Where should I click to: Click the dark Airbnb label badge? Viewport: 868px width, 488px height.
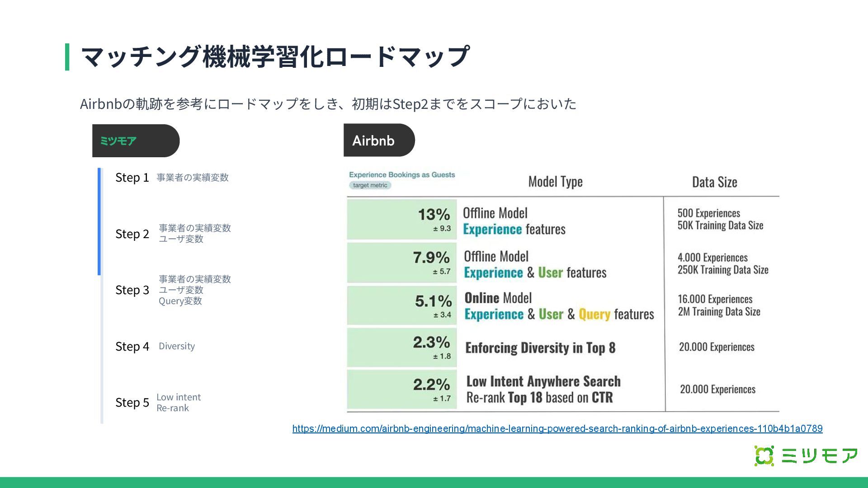(379, 141)
